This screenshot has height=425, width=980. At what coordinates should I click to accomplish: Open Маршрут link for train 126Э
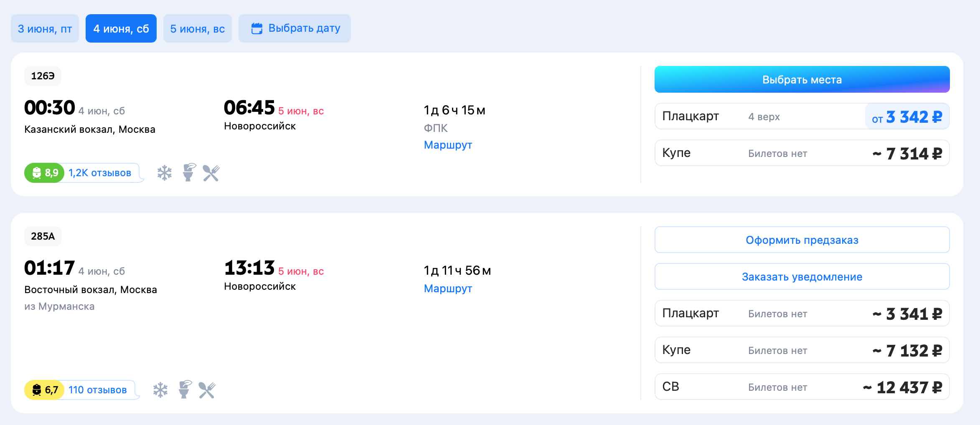pyautogui.click(x=448, y=145)
